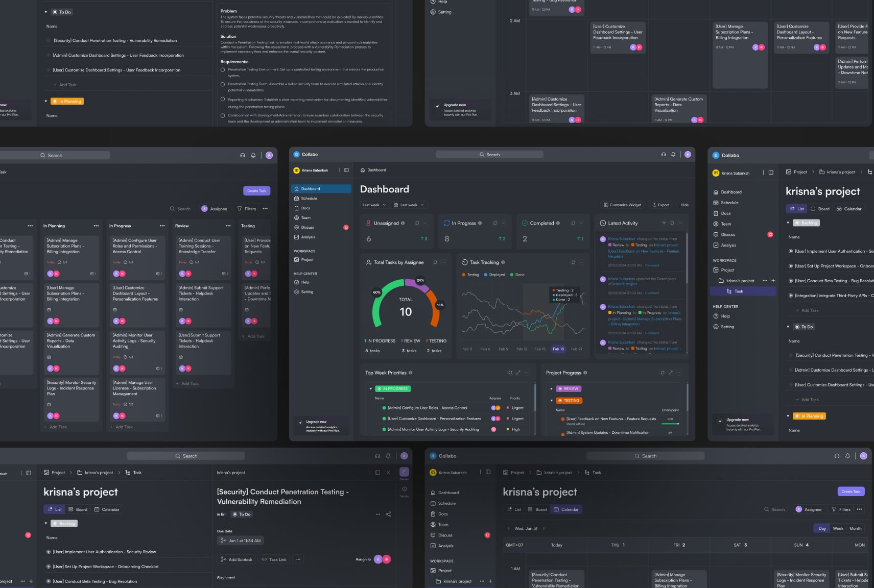The height and width of the screenshot is (588, 874).
Task: Click the Export icon button on Dashboard
Action: 654,205
